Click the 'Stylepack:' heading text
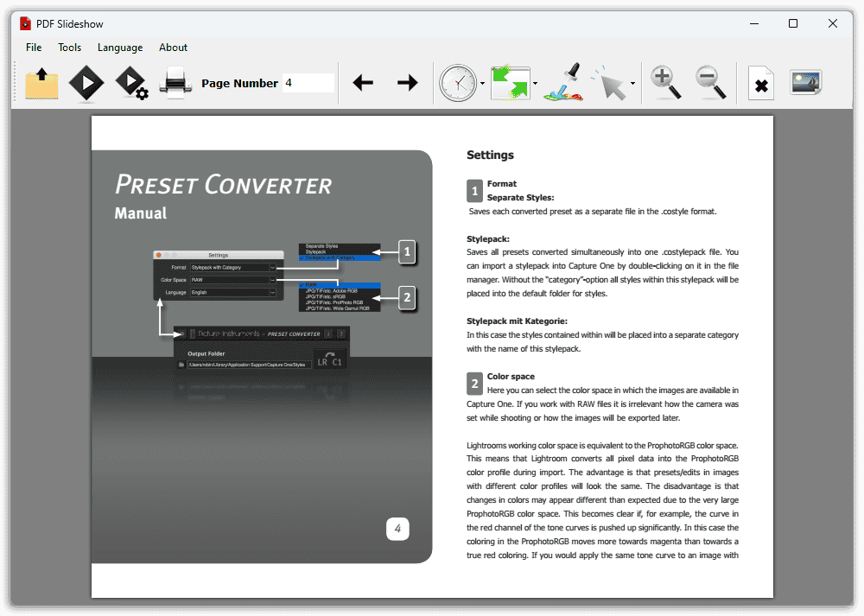864x616 pixels. click(x=488, y=239)
